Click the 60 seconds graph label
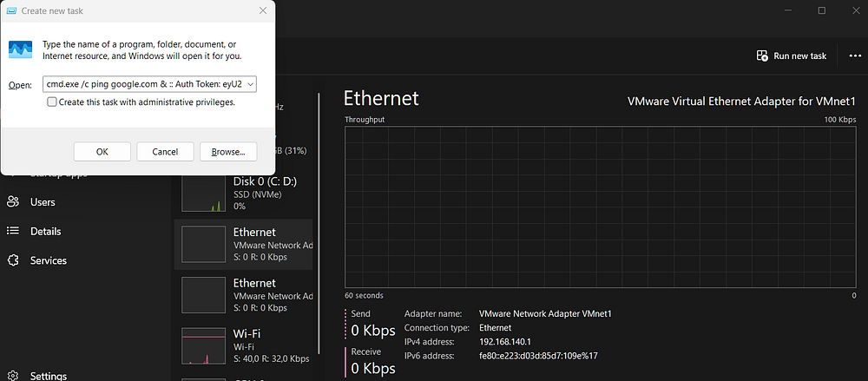 point(364,295)
